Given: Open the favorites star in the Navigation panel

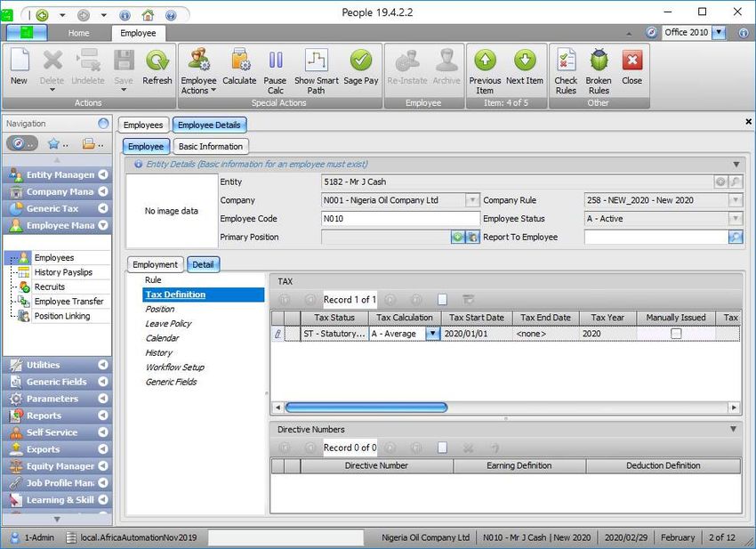Looking at the screenshot, I should (x=53, y=143).
